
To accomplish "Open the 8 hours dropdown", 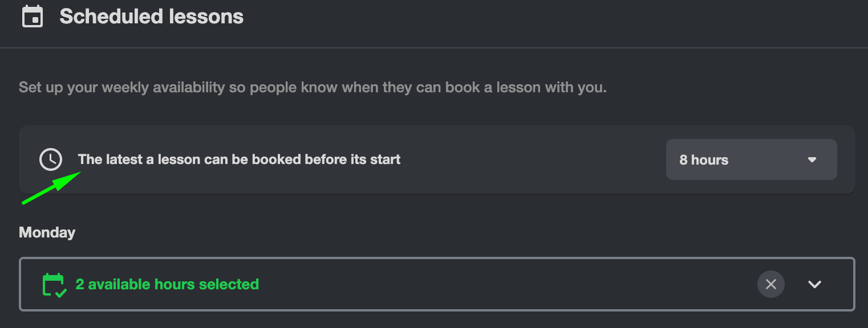I will [751, 160].
